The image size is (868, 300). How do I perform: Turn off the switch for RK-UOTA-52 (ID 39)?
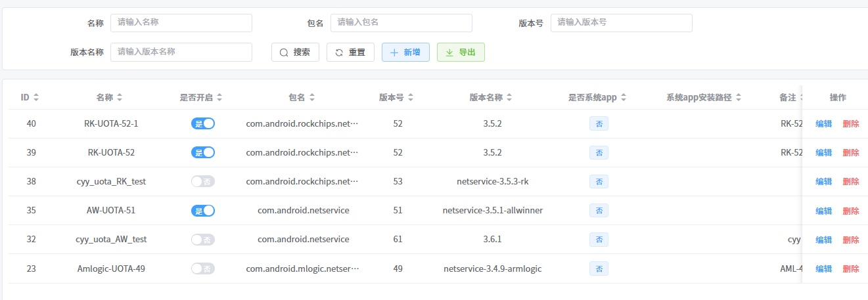click(x=203, y=152)
